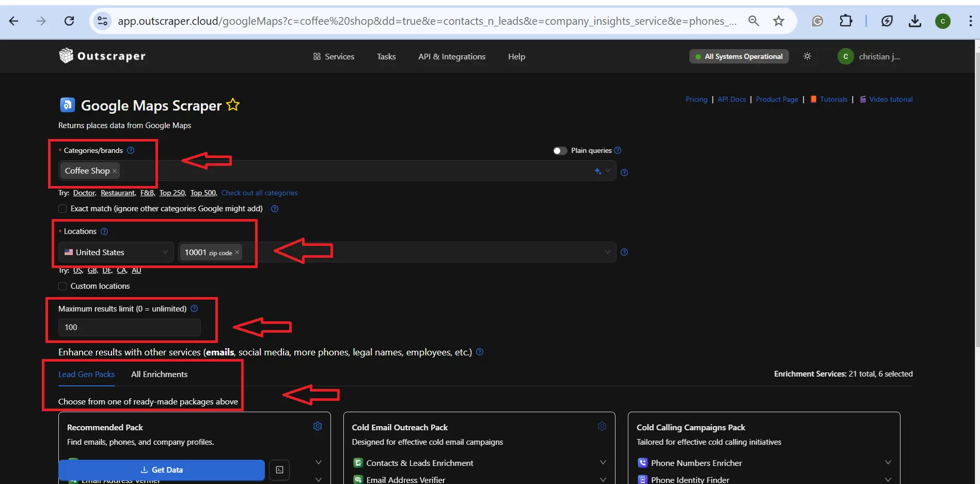Bookmark this page with the browser star
Screen dimensions: 980x484
click(x=779, y=21)
